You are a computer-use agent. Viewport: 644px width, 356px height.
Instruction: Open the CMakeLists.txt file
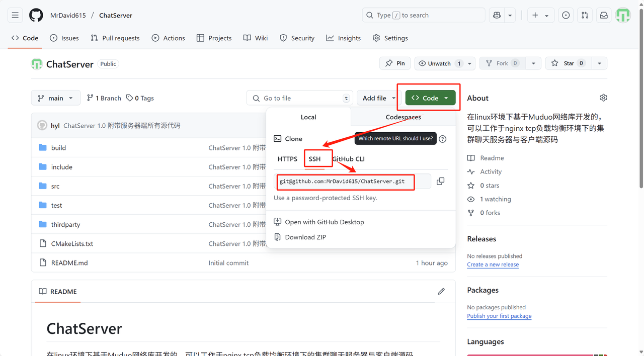pos(72,243)
